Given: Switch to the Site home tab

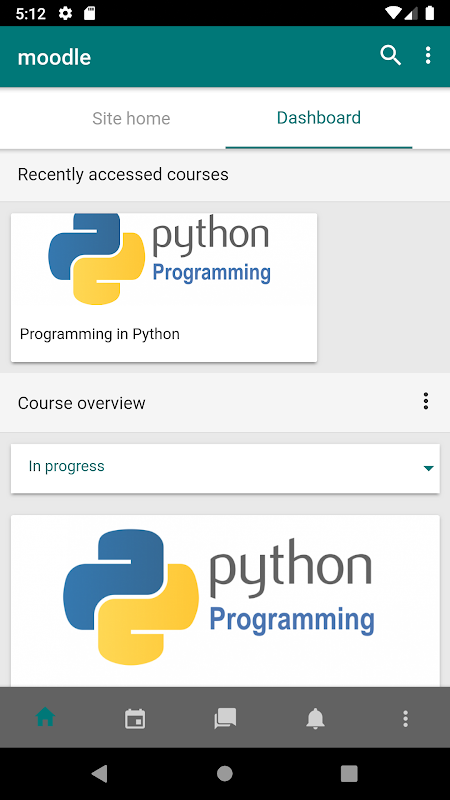Looking at the screenshot, I should point(131,118).
